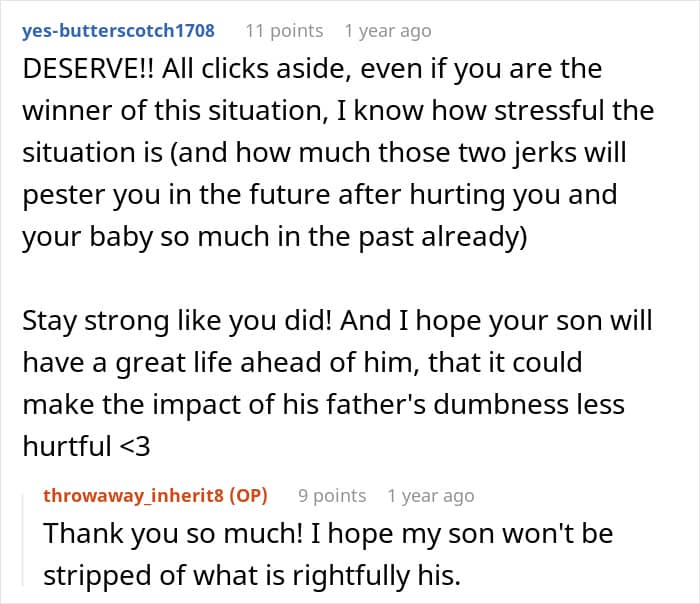Viewport: 700px width, 604px height.
Task: Open the yes-butterscotch1708 user profile
Action: tap(118, 31)
